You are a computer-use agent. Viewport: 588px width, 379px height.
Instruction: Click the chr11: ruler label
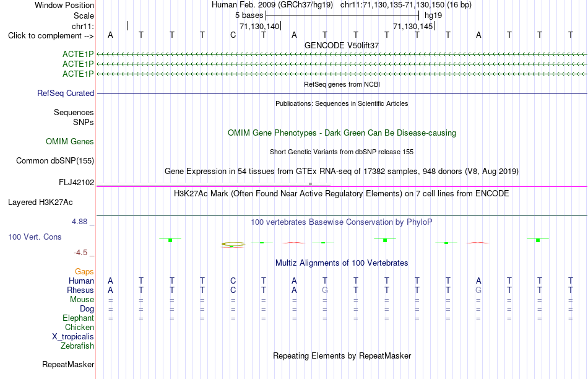coord(82,26)
